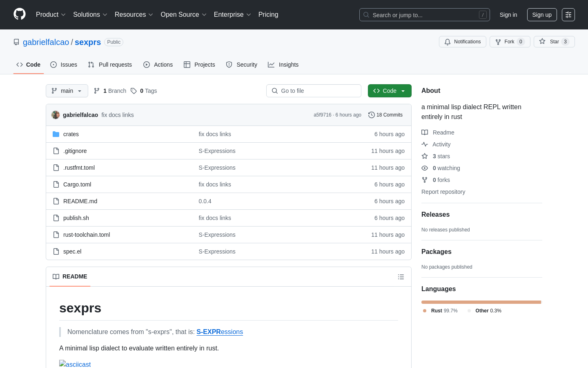Expand the Enterprise menu

[x=232, y=15]
